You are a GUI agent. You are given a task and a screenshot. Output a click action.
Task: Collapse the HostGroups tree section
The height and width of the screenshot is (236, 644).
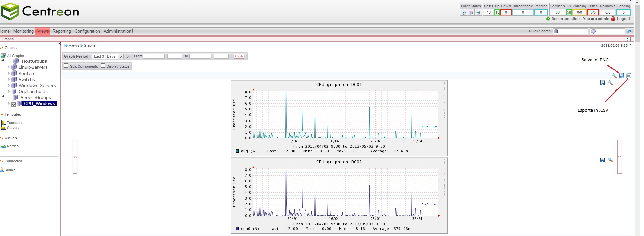(3, 60)
